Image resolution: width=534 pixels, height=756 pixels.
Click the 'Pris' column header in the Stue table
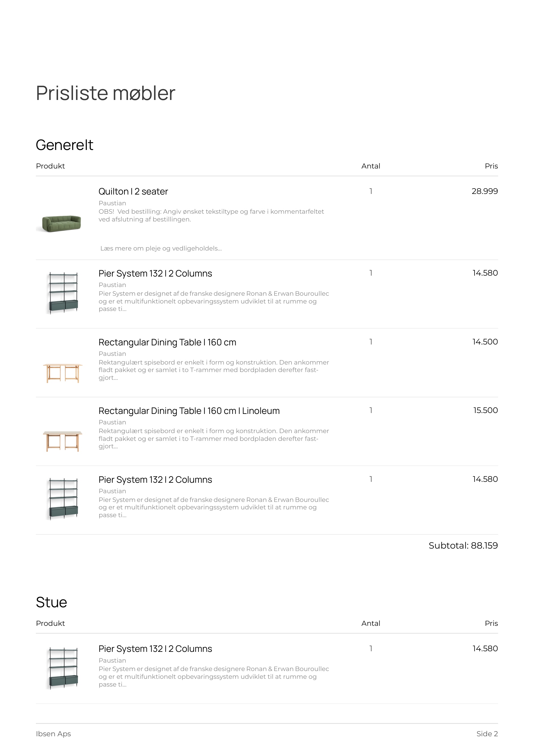491,623
